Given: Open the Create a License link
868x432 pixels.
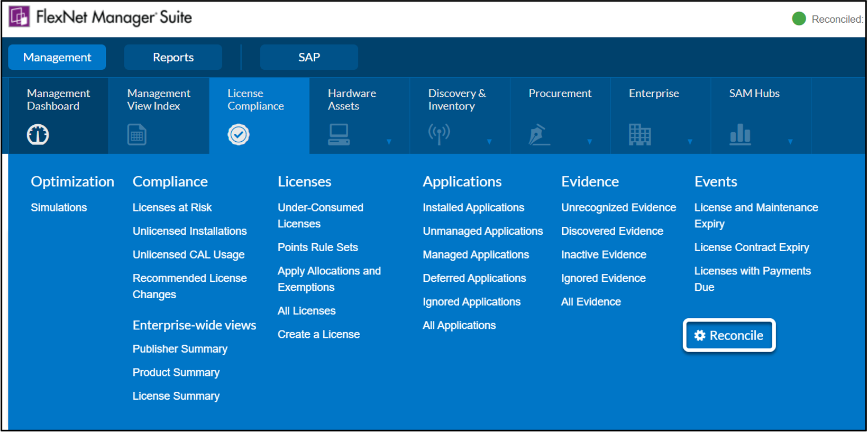Looking at the screenshot, I should pyautogui.click(x=318, y=334).
